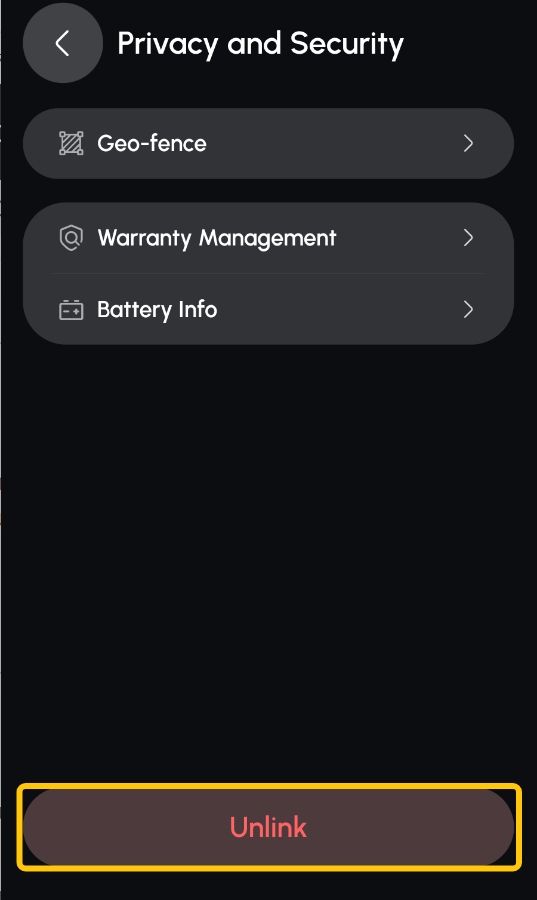This screenshot has height=900, width=537.
Task: Open the Warranty Management entry
Action: tap(268, 238)
